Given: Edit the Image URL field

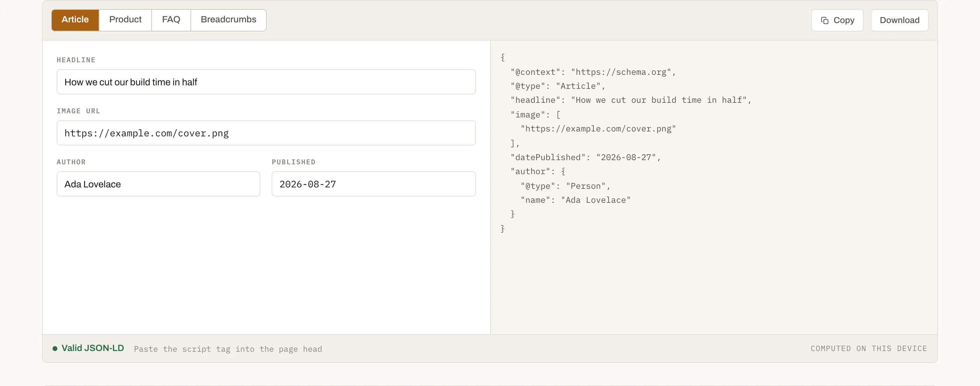Looking at the screenshot, I should click(x=266, y=133).
